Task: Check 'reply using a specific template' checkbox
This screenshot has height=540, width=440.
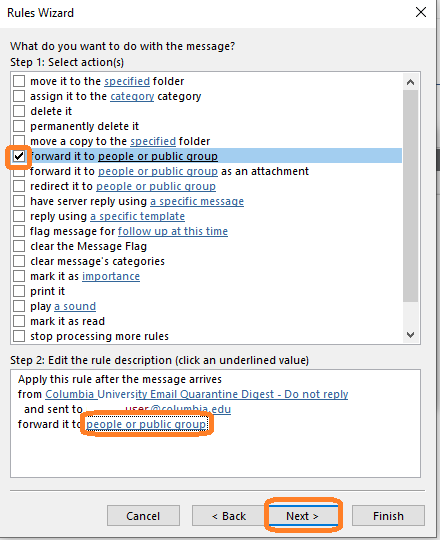Action: (19, 216)
